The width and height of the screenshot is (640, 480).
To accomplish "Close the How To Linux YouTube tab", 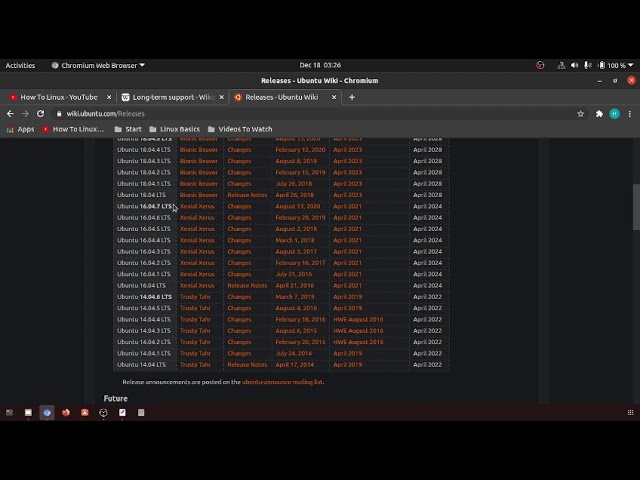I will point(109,97).
